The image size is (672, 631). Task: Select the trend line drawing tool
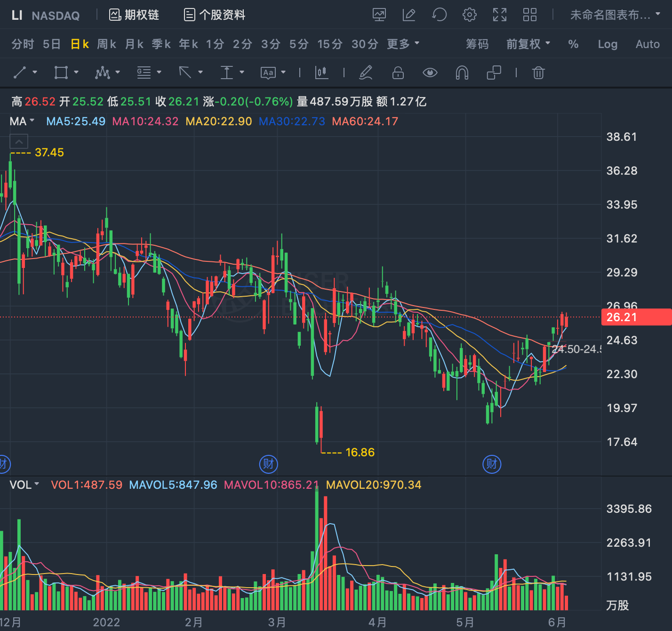20,73
